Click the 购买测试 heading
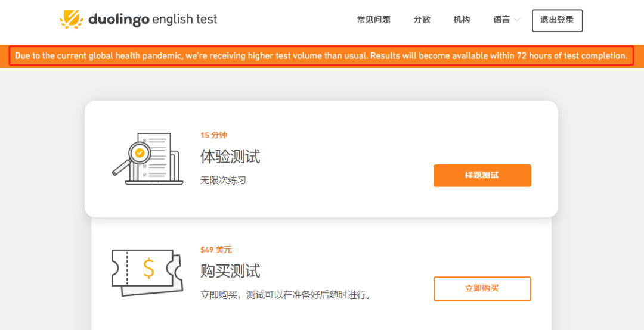 pyautogui.click(x=230, y=271)
